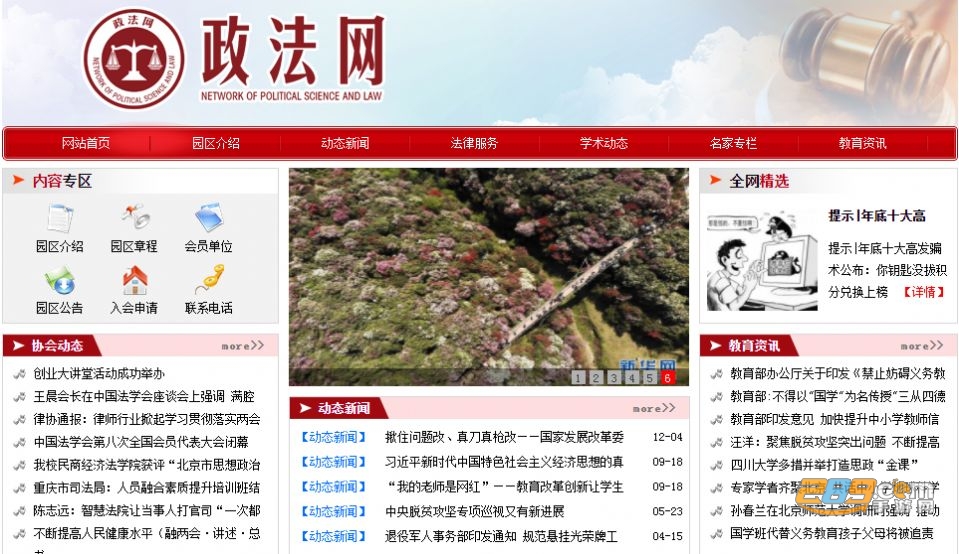Screen dimensions: 959x554
Task: Expand more in 教育资讯 section
Action: click(x=921, y=346)
